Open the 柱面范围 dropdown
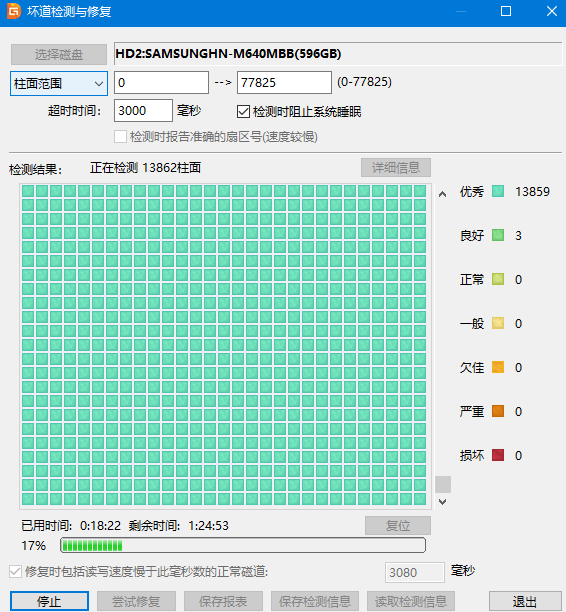 pyautogui.click(x=59, y=84)
